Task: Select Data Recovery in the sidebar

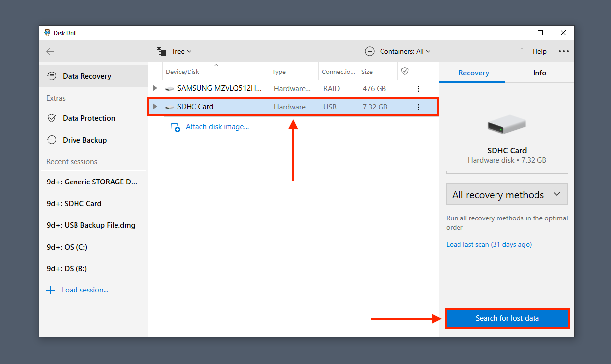Action: click(x=94, y=76)
